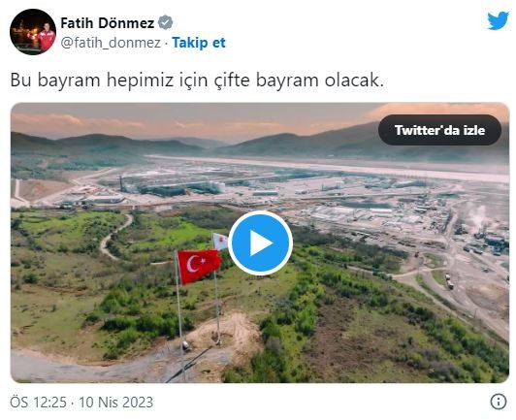Open the @fatih_donmez handle link
Screen dimensions: 516x420
pos(111,43)
